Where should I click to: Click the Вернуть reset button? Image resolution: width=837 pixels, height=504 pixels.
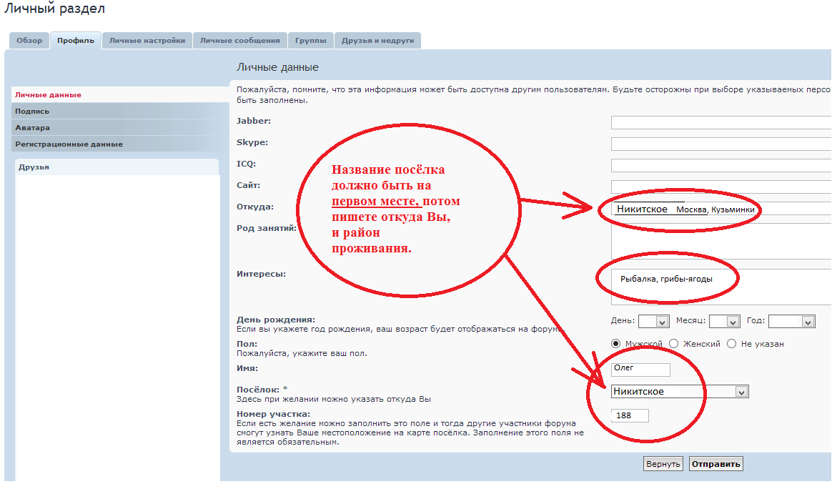(x=663, y=464)
